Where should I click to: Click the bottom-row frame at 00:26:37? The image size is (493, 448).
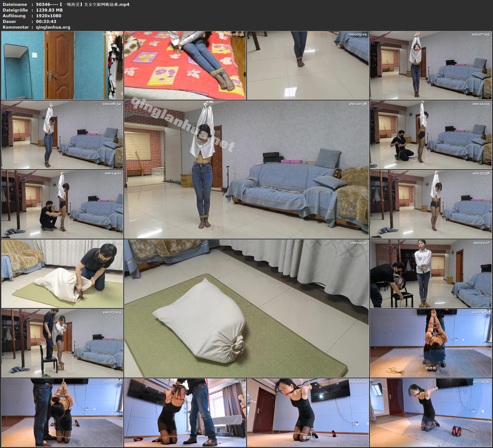click(x=62, y=412)
